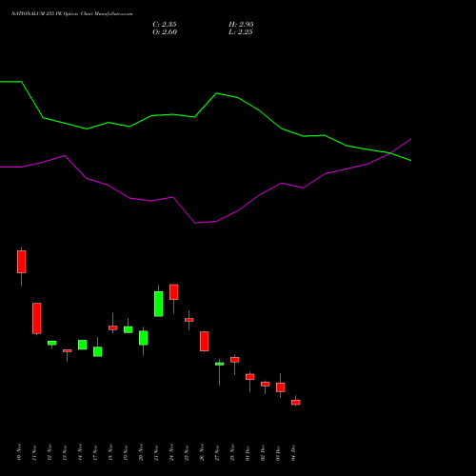Select the small red candlestick for 18 Nov

click(113, 327)
